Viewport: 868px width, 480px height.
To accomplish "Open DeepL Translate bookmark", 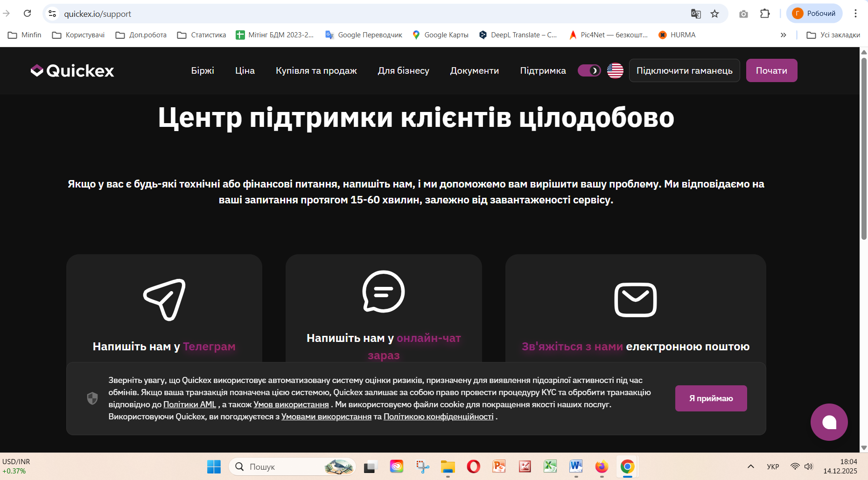I will tap(518, 35).
